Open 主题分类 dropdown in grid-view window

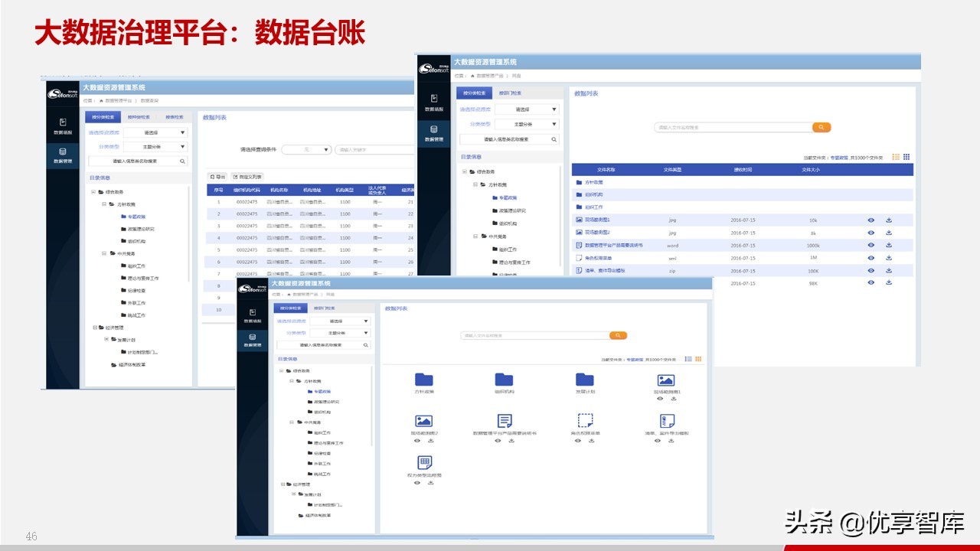(340, 333)
